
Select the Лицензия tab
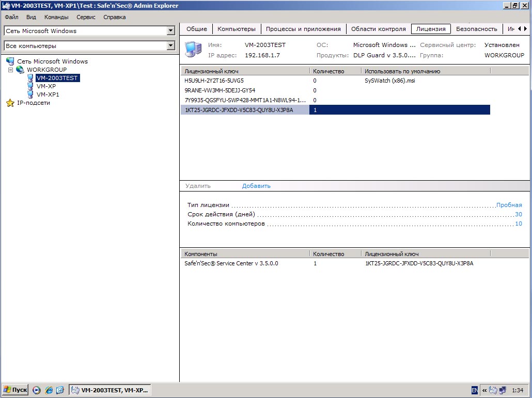[431, 29]
